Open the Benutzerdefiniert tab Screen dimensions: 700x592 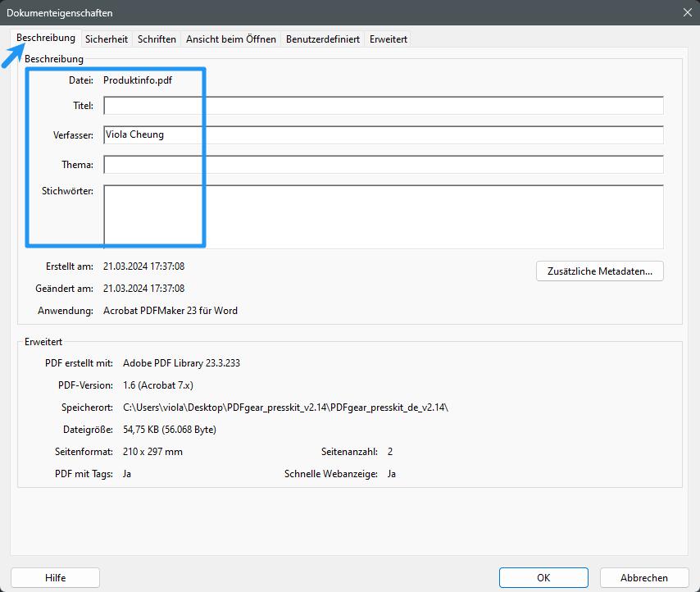[322, 39]
